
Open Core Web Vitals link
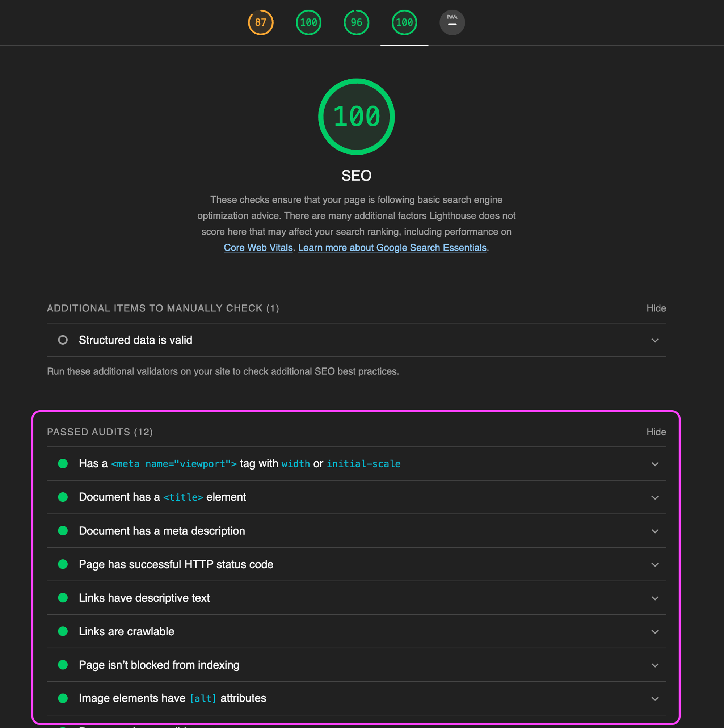click(259, 248)
